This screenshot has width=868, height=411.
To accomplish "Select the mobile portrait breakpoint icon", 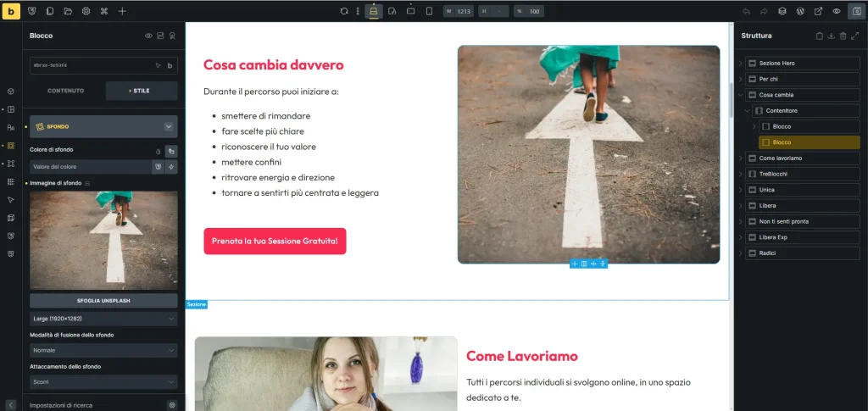I will click(x=429, y=11).
